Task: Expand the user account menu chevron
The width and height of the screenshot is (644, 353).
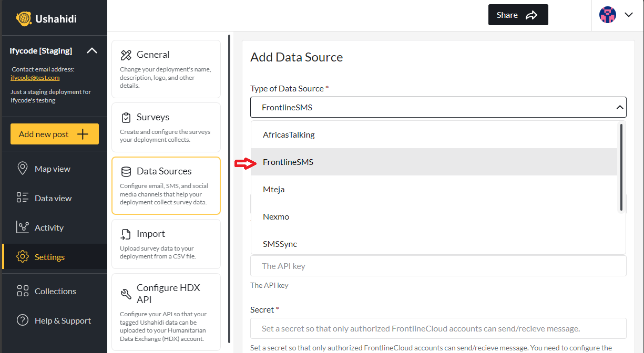Action: point(629,15)
